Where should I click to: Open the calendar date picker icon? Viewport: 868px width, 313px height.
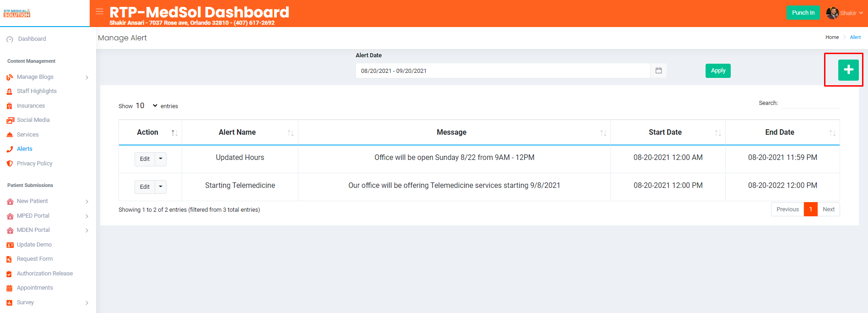click(x=658, y=71)
